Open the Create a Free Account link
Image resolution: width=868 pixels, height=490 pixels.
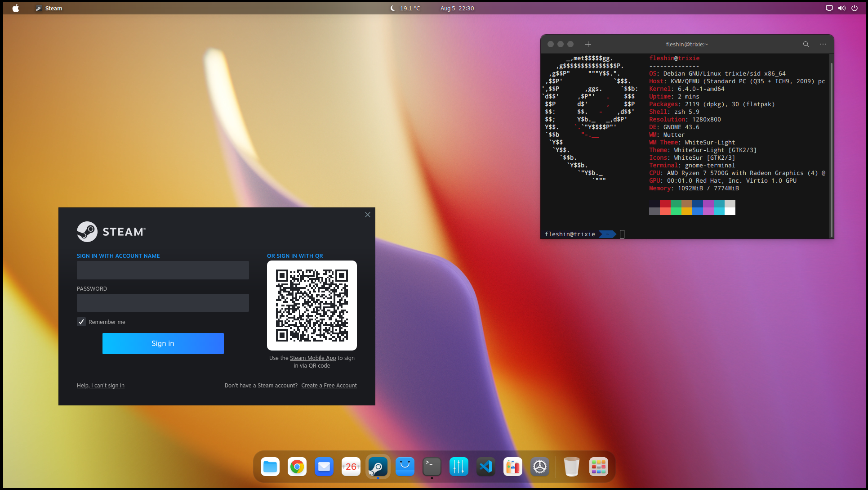point(329,386)
